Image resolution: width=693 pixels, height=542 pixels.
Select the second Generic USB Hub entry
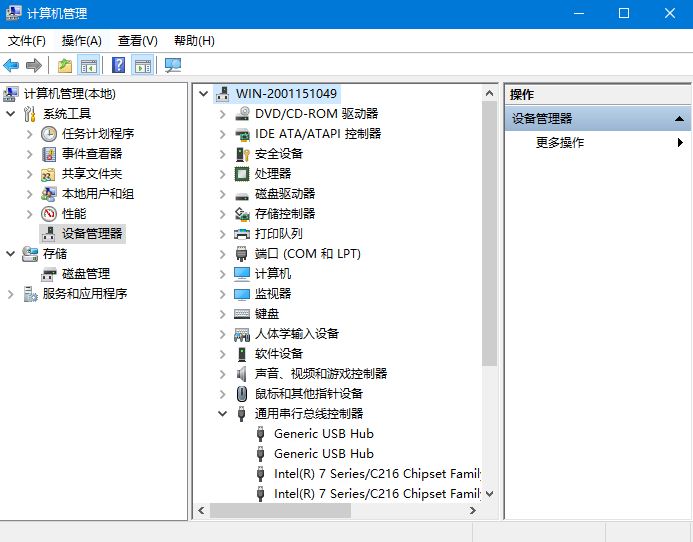coord(324,454)
